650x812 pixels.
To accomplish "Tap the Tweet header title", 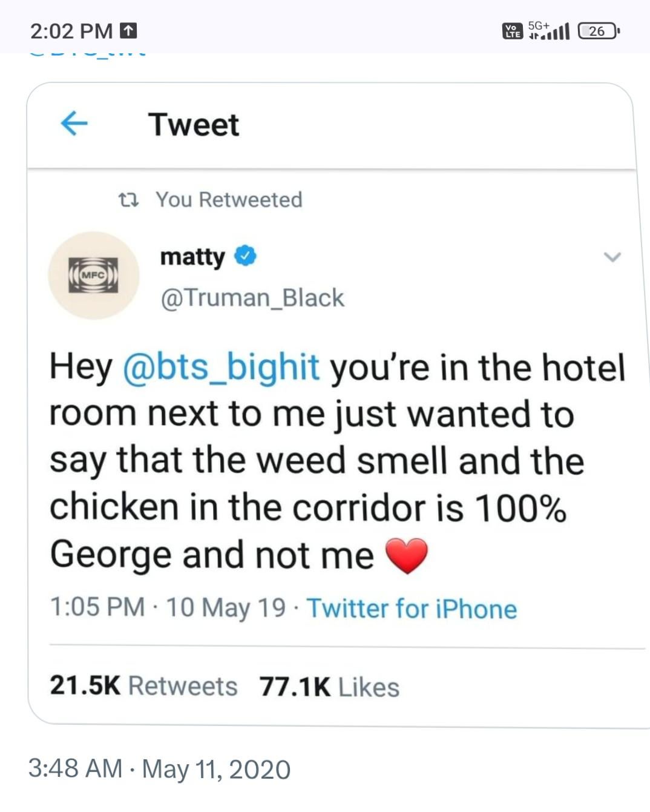I will (194, 125).
